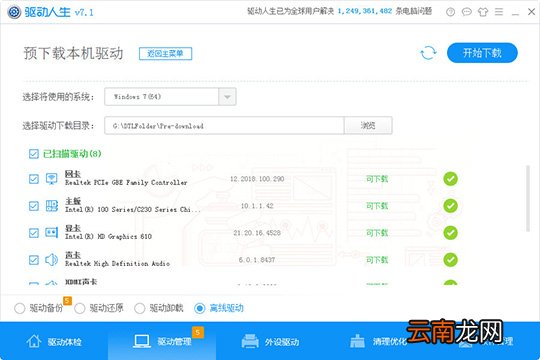540x360 pixels.
Task: Click the 可下载 status for 显卡
Action: (x=377, y=233)
